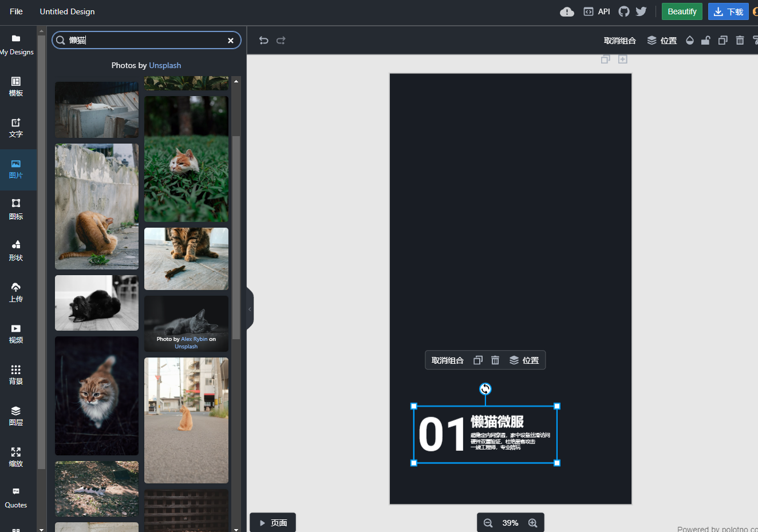Open the 形状 shapes tab

pyautogui.click(x=16, y=252)
